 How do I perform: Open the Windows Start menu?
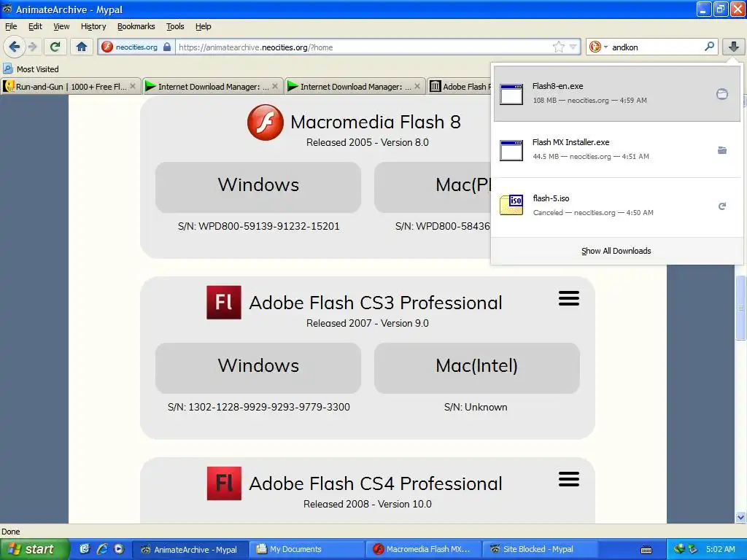34,549
